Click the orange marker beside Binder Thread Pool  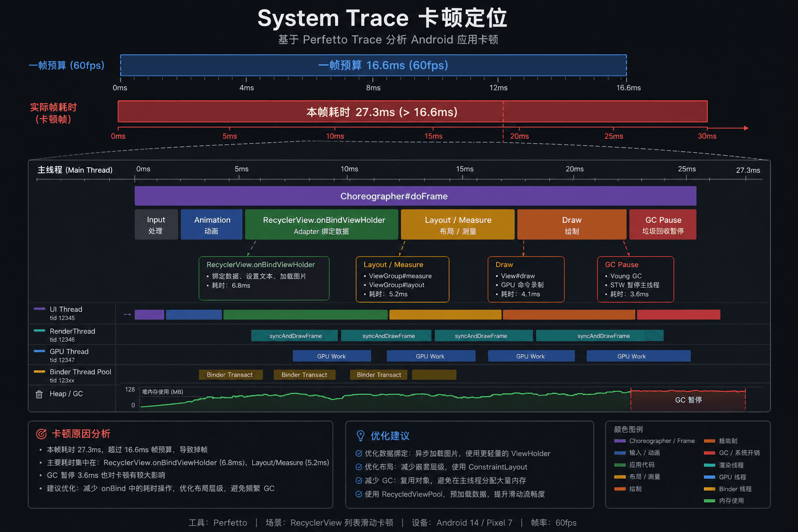(39, 371)
